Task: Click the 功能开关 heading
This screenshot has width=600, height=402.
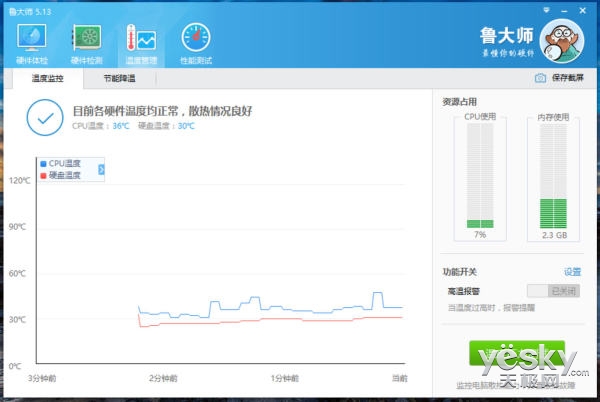Action: (460, 272)
